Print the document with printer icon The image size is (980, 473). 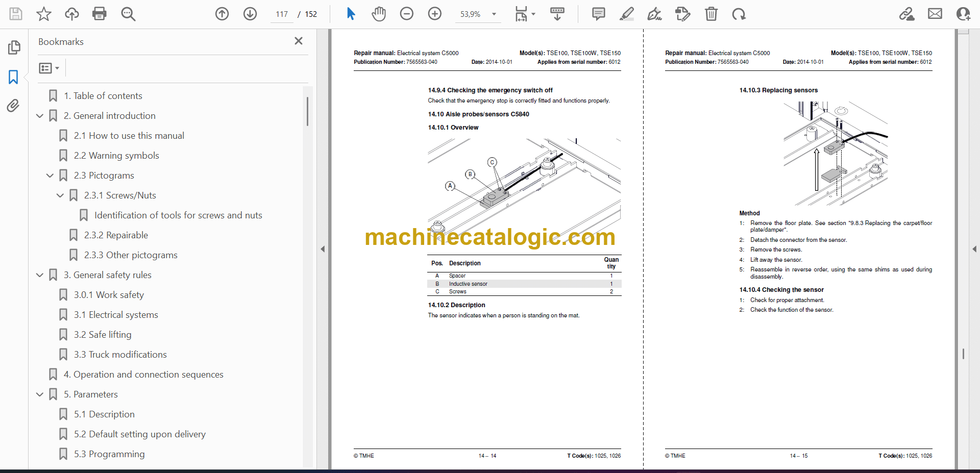[x=100, y=14]
